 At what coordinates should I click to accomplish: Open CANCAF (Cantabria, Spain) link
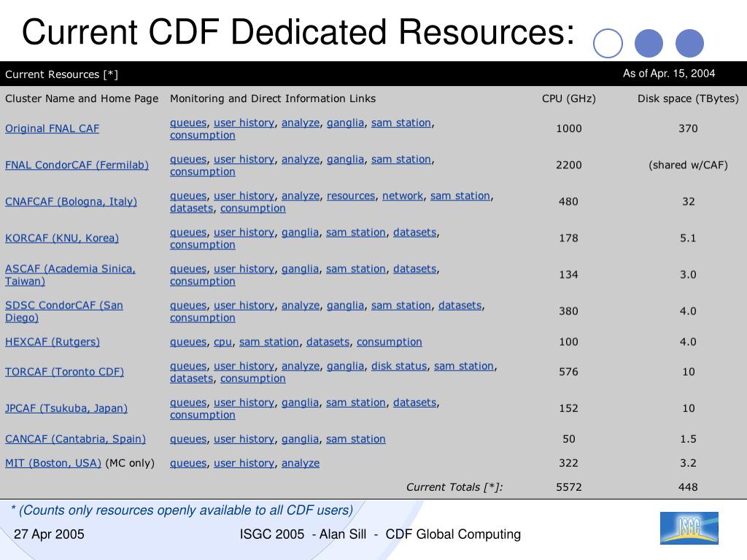[x=75, y=439]
